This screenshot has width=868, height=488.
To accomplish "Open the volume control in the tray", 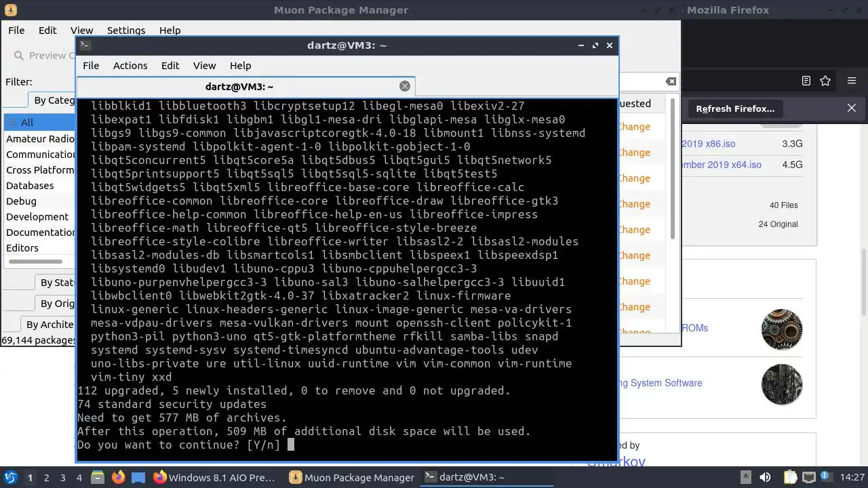I will click(765, 477).
